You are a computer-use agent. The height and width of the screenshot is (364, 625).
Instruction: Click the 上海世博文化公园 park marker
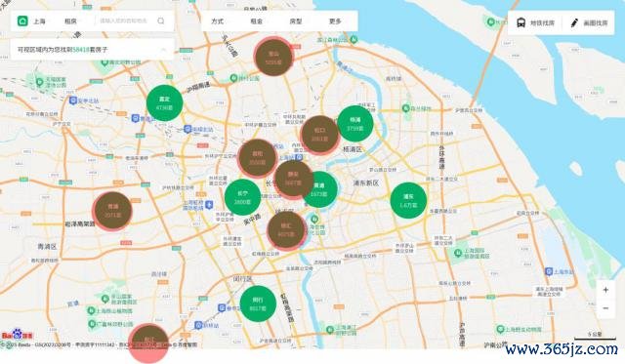[x=314, y=219]
